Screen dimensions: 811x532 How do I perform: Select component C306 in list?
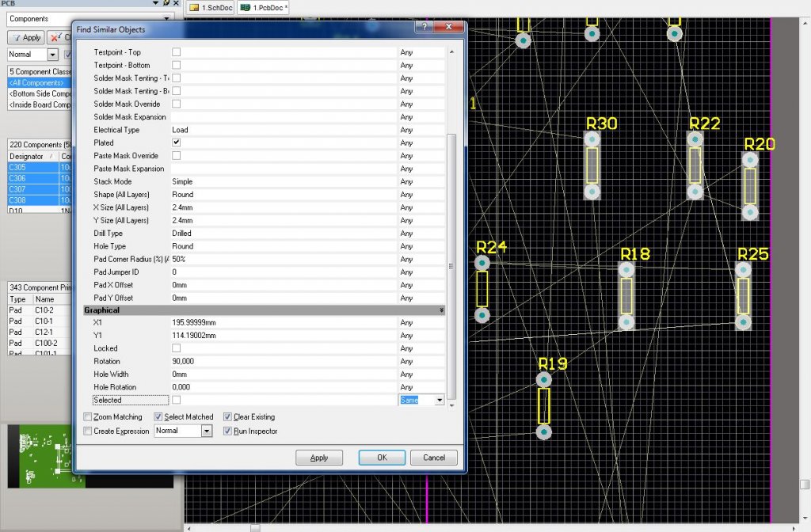point(40,178)
